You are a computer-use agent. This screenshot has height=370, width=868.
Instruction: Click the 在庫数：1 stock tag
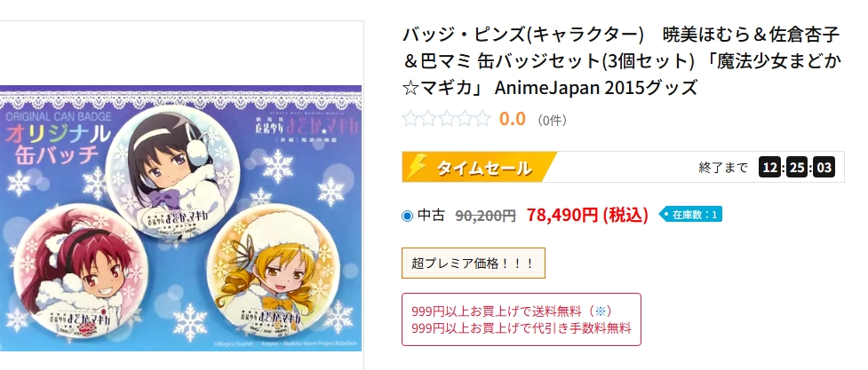click(x=690, y=215)
